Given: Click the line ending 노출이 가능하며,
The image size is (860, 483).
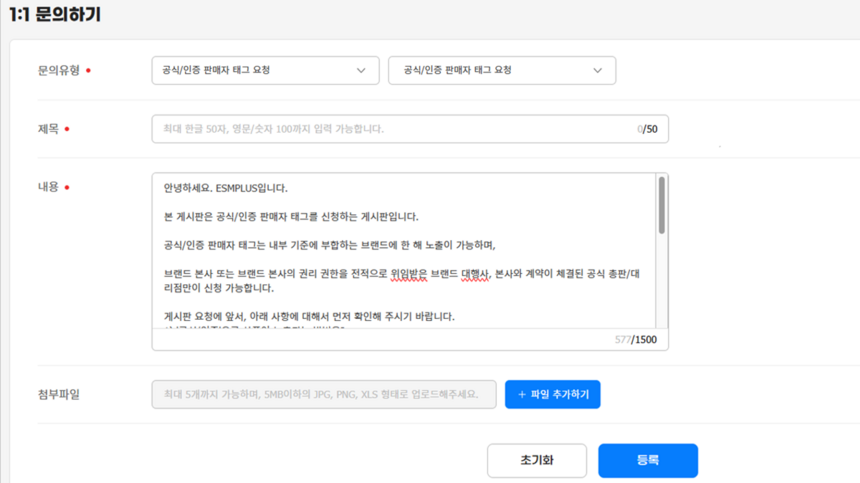Looking at the screenshot, I should pyautogui.click(x=330, y=245).
